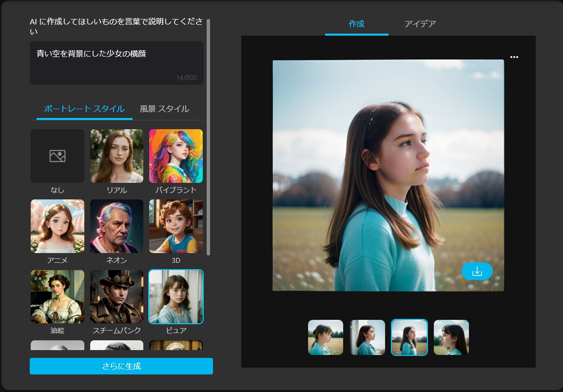Select the second result thumbnail, girl by window

[x=368, y=337]
